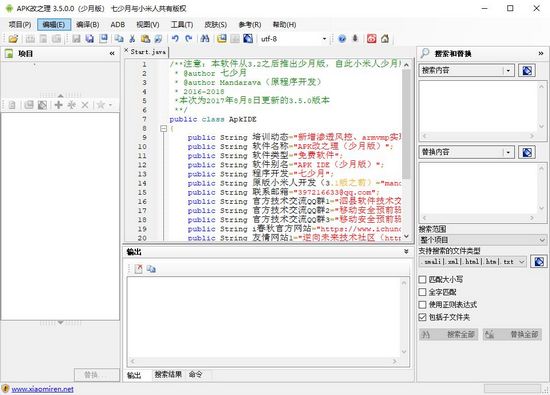Enable the 全字匹配 checkbox

[422, 292]
